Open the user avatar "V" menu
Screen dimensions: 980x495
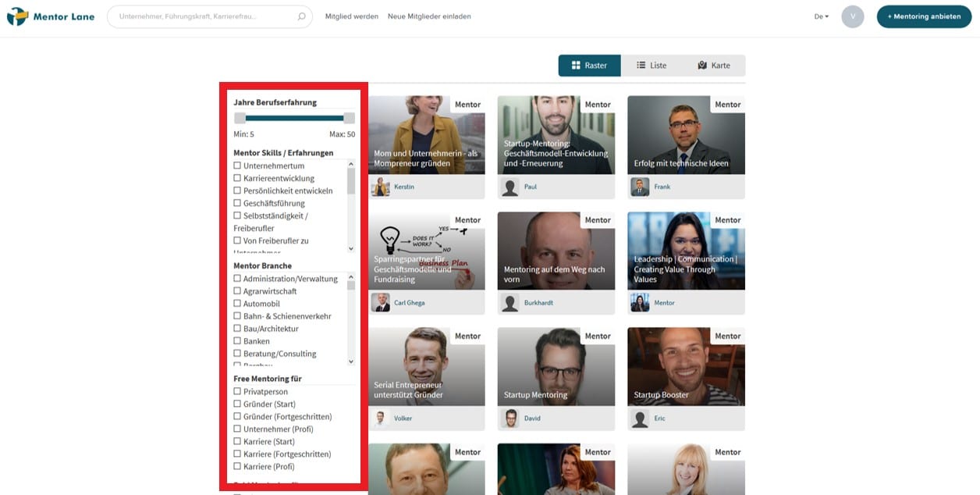(852, 16)
